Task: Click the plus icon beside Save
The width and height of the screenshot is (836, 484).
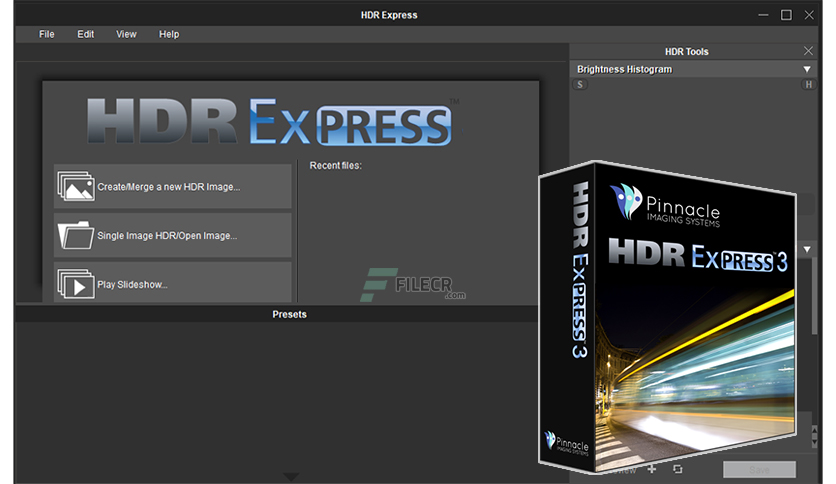Action: coord(652,469)
